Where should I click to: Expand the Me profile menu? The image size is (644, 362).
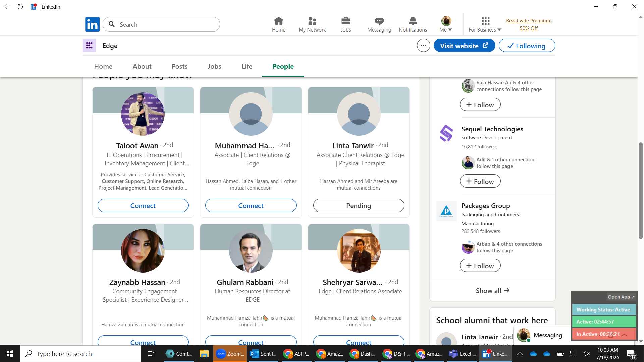pos(446,24)
